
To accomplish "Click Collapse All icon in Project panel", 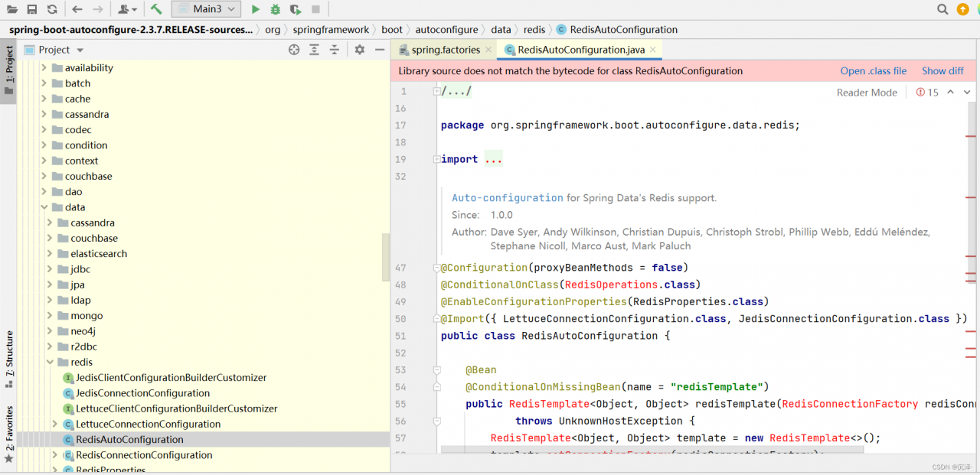I will tap(334, 50).
